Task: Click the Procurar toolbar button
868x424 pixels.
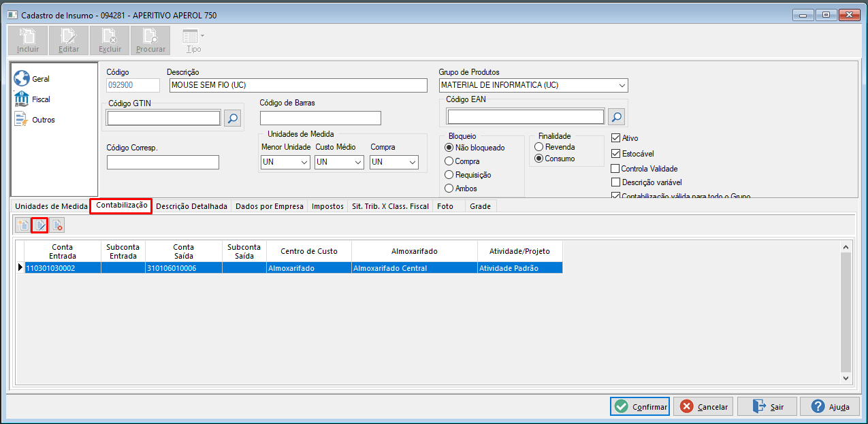Action: pyautogui.click(x=150, y=41)
